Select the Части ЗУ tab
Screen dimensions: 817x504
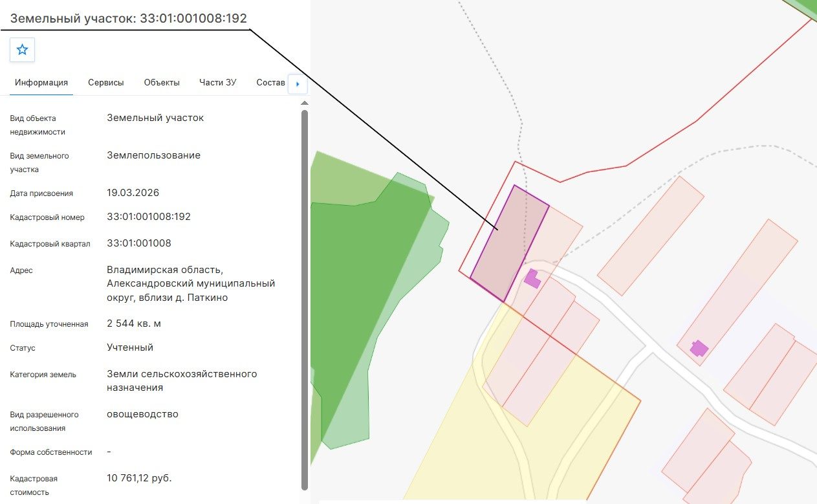tap(218, 83)
